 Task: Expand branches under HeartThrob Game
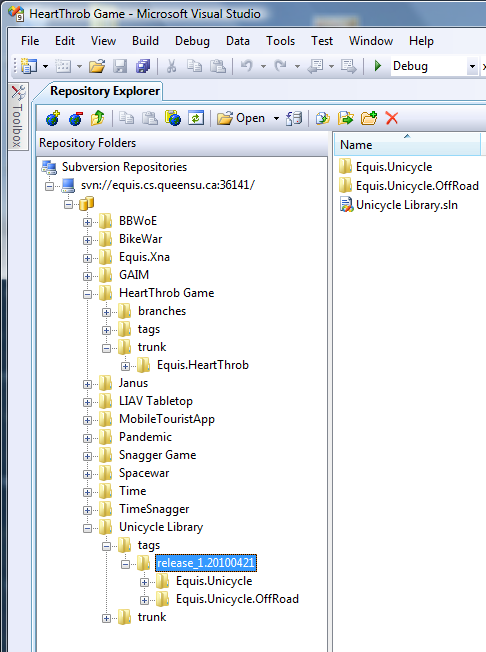click(x=106, y=312)
